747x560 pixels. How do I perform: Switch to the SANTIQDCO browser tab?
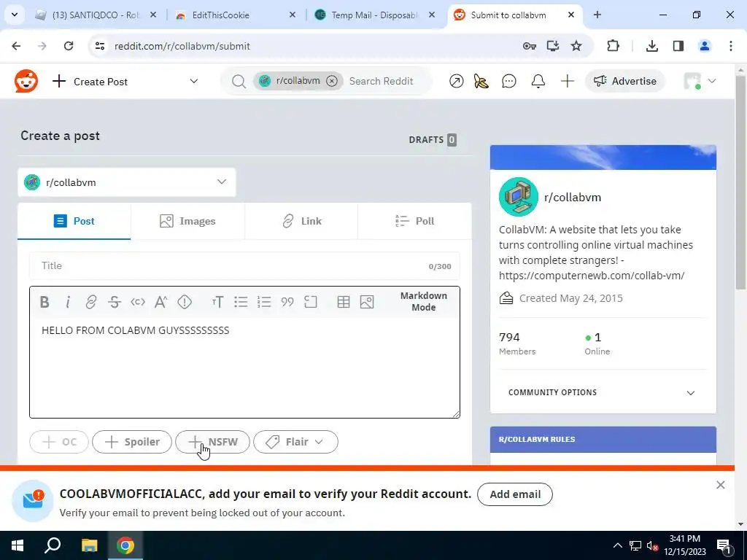97,15
